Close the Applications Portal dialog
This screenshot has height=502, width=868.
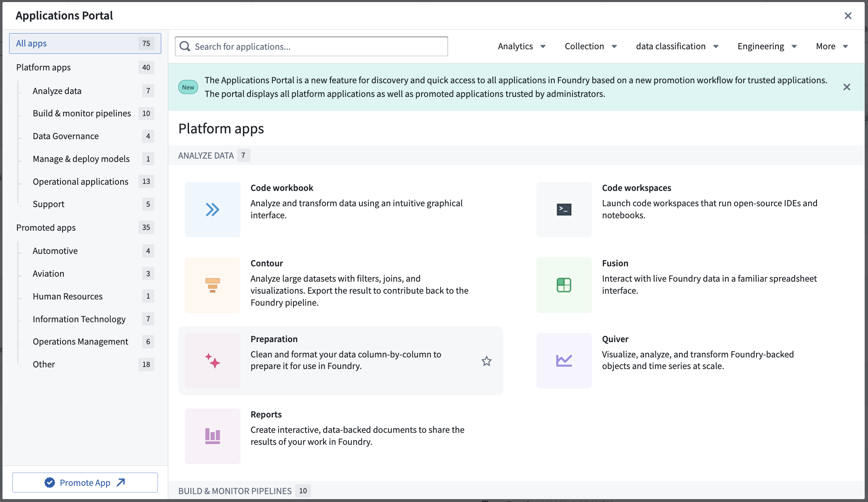(848, 16)
